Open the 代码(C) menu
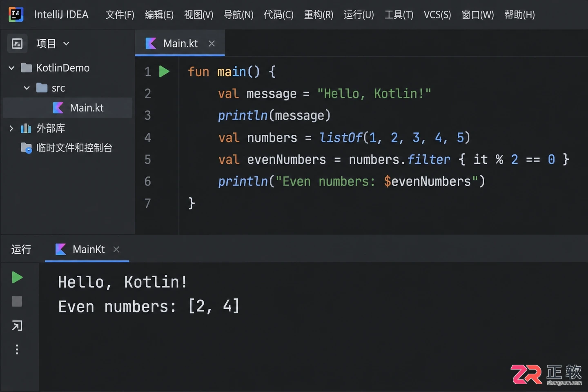This screenshot has width=588, height=392. coord(278,15)
